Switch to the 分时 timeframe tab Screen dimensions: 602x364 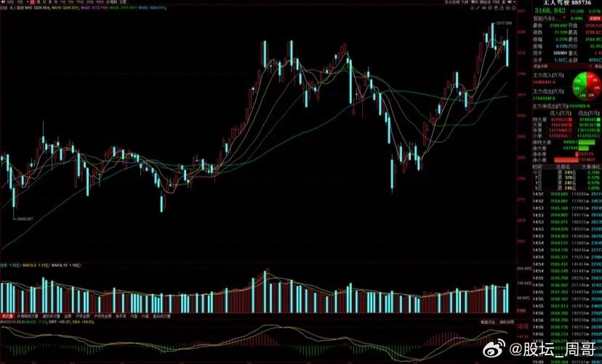coord(10,2)
